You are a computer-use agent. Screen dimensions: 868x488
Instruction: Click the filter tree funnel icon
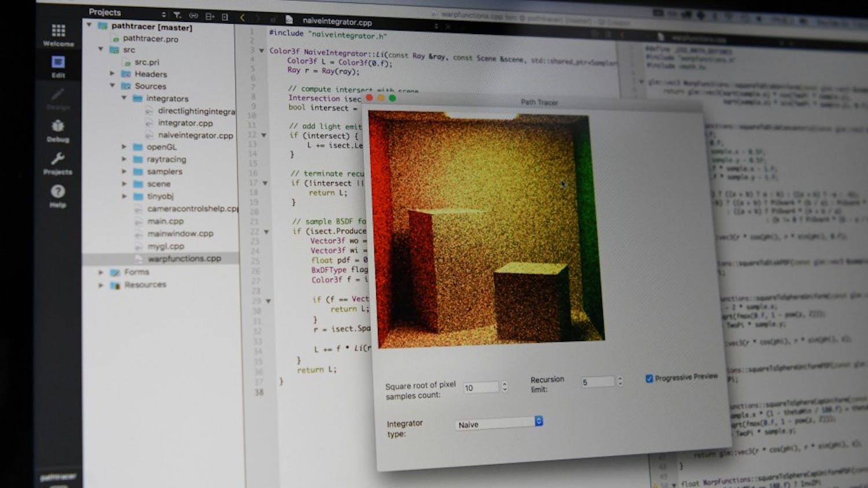[177, 15]
